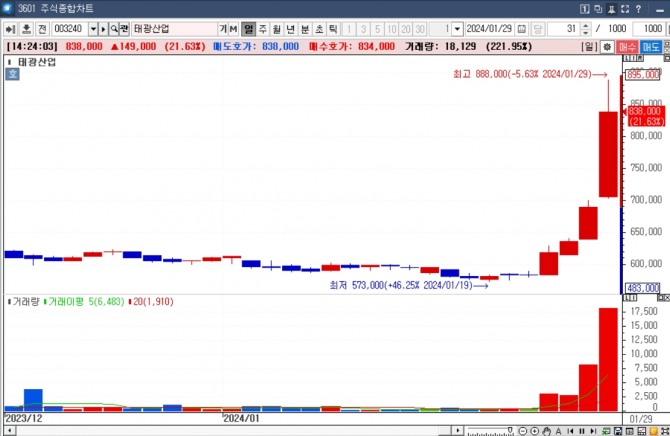The height and width of the screenshot is (436, 670).
Task: Click the arrow-to-bar icon at toolbar start
Action: pyautogui.click(x=10, y=29)
